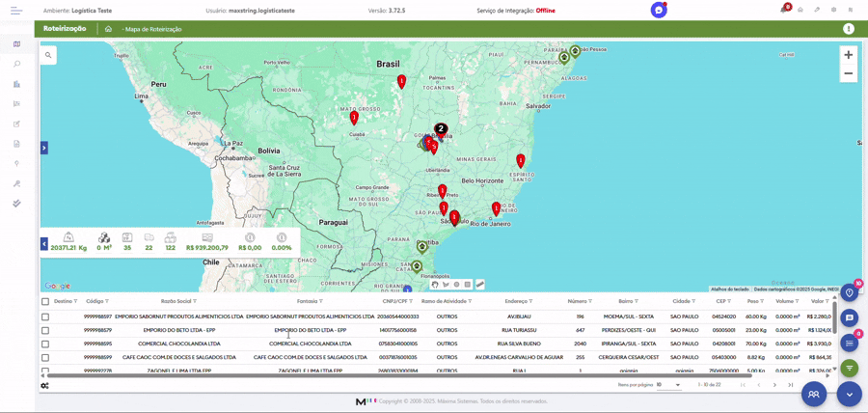Click the home icon in the breadcrumb
This screenshot has height=413, width=868.
(x=108, y=29)
